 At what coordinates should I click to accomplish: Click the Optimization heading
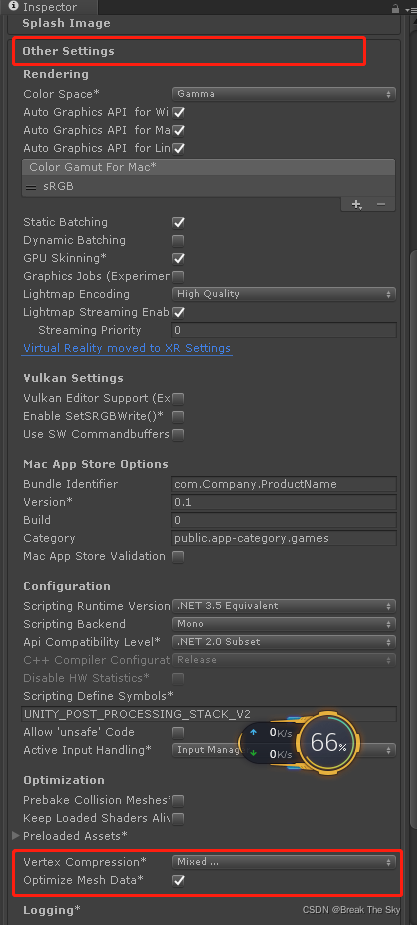click(64, 780)
